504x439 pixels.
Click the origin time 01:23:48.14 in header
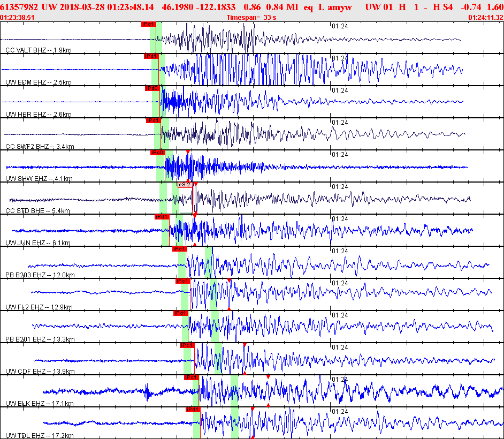pos(131,7)
